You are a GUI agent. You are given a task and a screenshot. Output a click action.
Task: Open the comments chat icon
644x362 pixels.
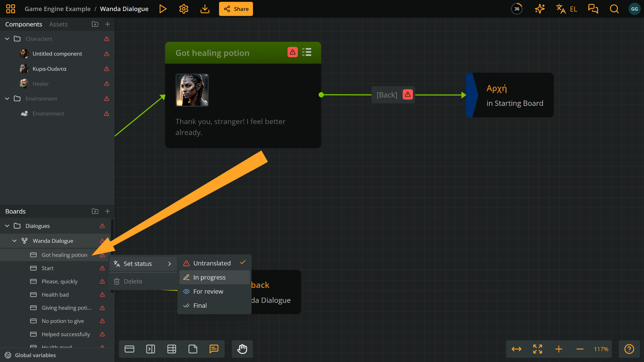(593, 9)
